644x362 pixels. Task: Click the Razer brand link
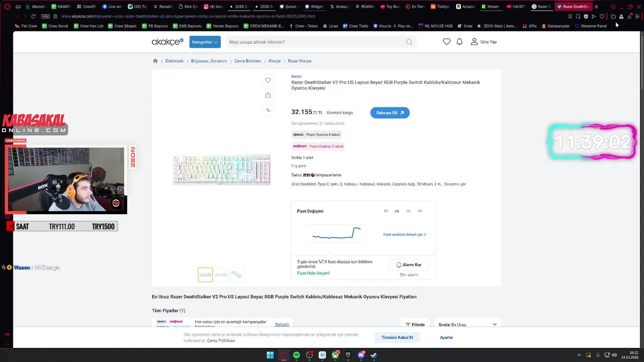[296, 76]
